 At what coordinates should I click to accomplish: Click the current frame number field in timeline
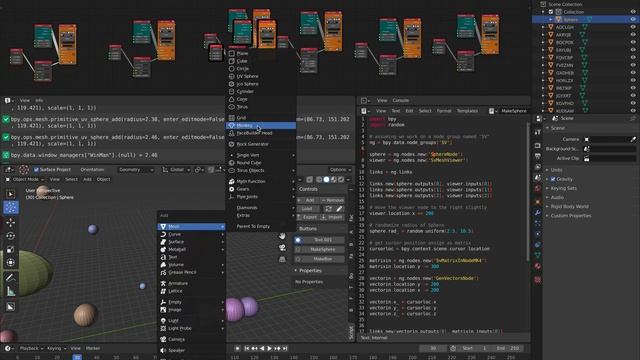click(x=433, y=348)
